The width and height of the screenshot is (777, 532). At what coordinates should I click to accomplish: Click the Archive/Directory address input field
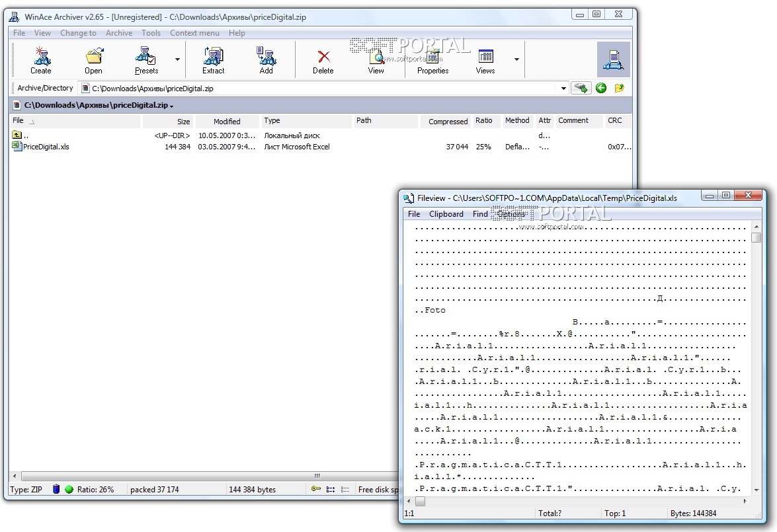(x=322, y=88)
